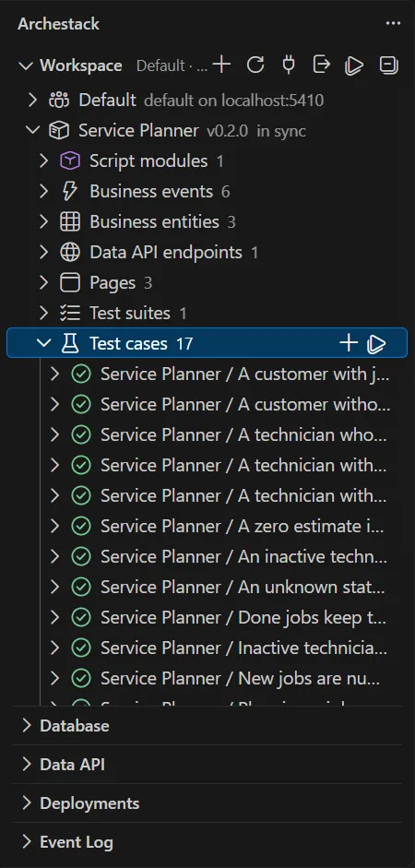This screenshot has width=415, height=868.
Task: Expand test case 'An inactive techn...'
Action: (x=54, y=556)
